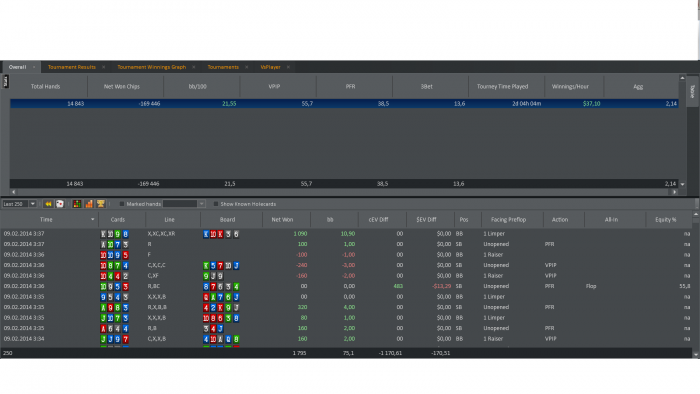Click the 2d 04h 04m time played value
The height and width of the screenshot is (394, 700).
[527, 104]
